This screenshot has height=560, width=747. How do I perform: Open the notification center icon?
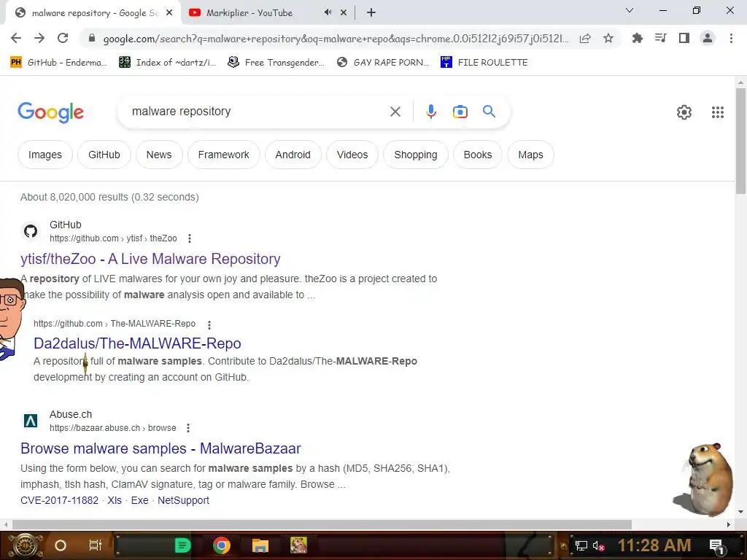(717, 547)
